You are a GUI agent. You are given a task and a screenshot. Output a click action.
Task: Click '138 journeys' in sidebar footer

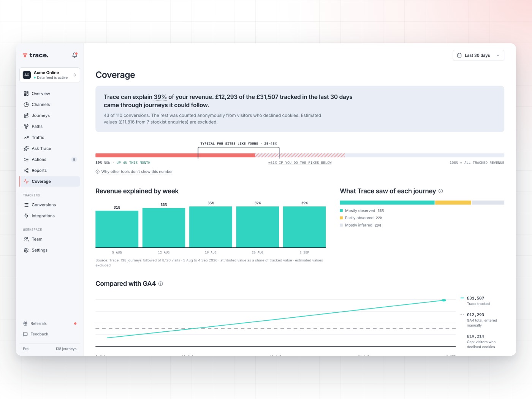[66, 349]
